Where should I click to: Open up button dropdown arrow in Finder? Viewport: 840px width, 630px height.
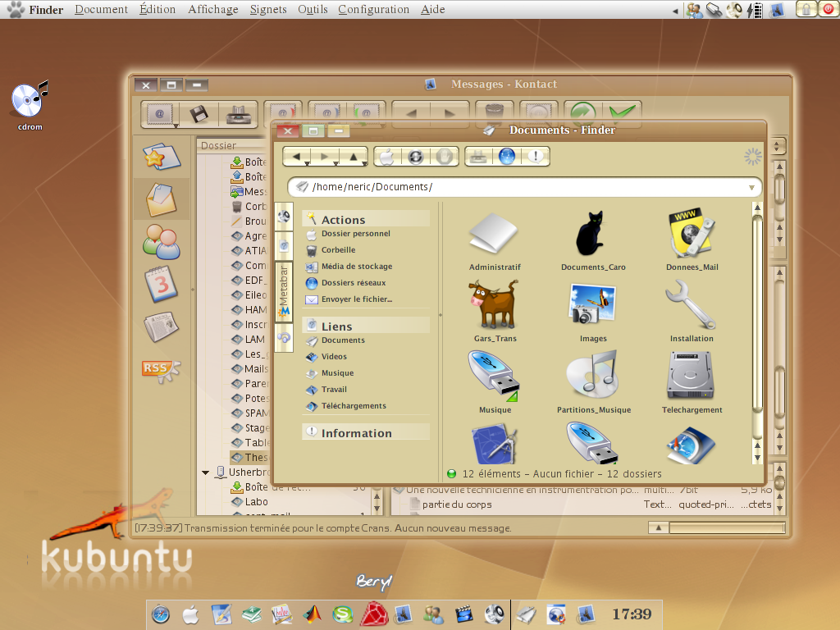pyautogui.click(x=364, y=163)
